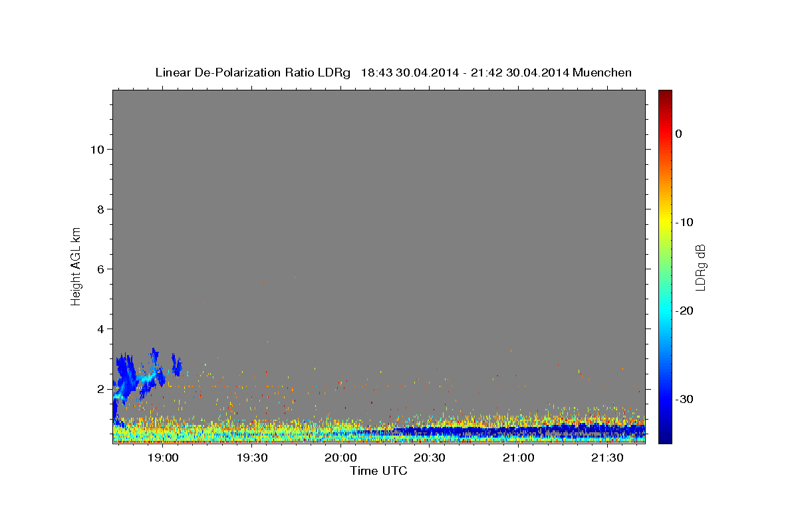Screen dimensions: 798x532
Task: Click the height tick label 6
Action: pyautogui.click(x=100, y=269)
